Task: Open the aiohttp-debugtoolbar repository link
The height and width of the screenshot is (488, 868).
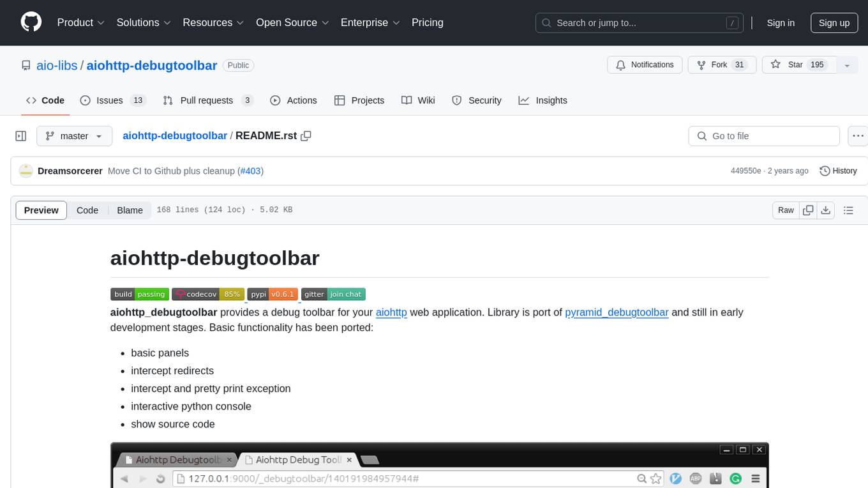Action: (152, 65)
